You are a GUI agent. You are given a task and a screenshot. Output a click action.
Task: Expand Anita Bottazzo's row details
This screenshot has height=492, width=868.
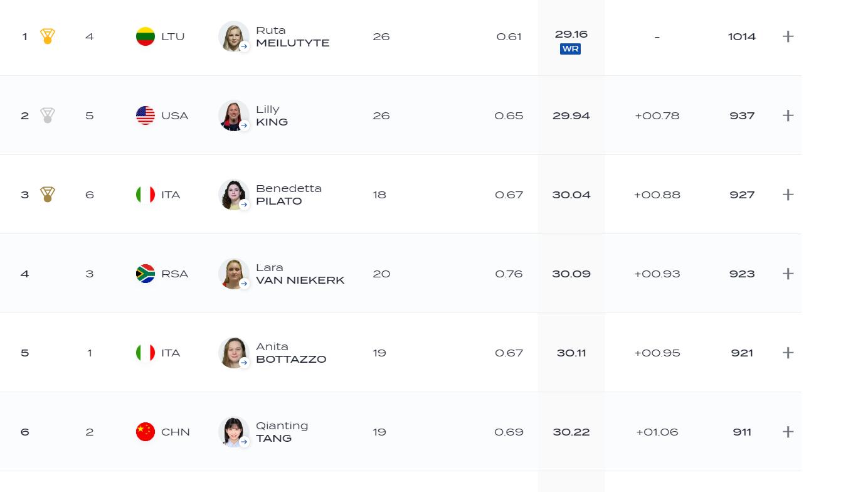(788, 353)
